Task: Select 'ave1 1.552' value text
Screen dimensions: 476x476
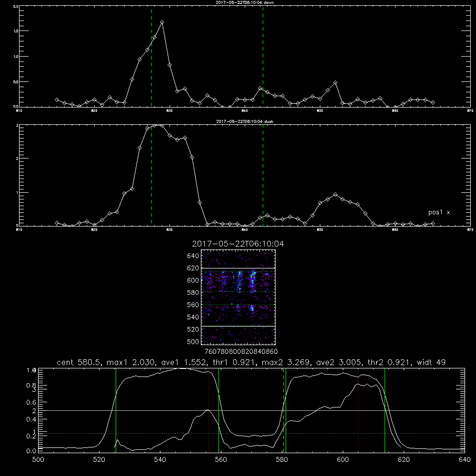Action: pyautogui.click(x=184, y=362)
